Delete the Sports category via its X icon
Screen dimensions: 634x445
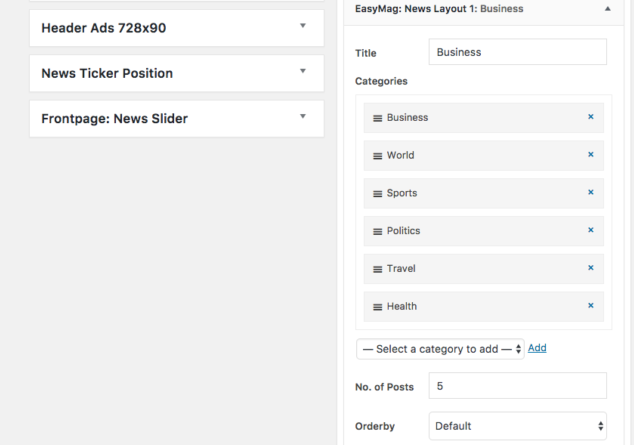point(591,192)
